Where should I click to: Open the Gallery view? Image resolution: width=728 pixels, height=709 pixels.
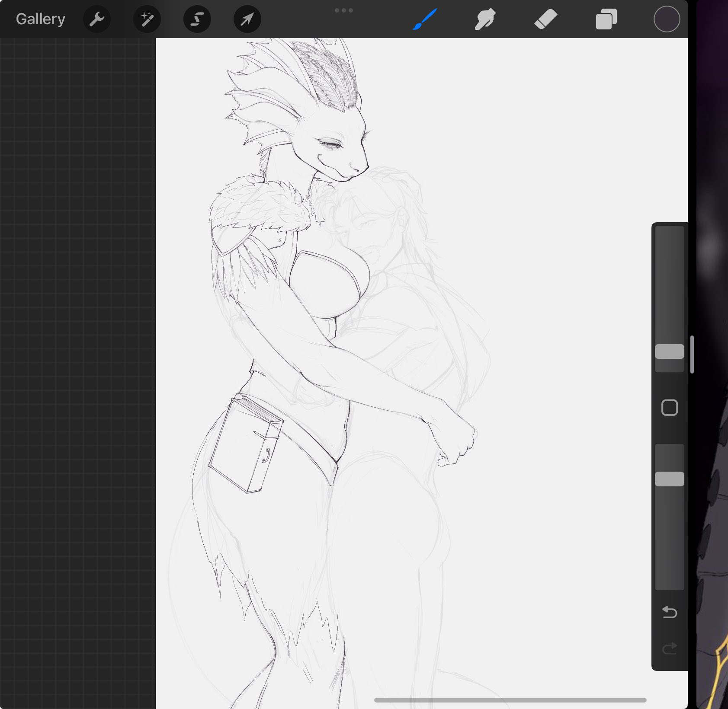[x=40, y=19]
